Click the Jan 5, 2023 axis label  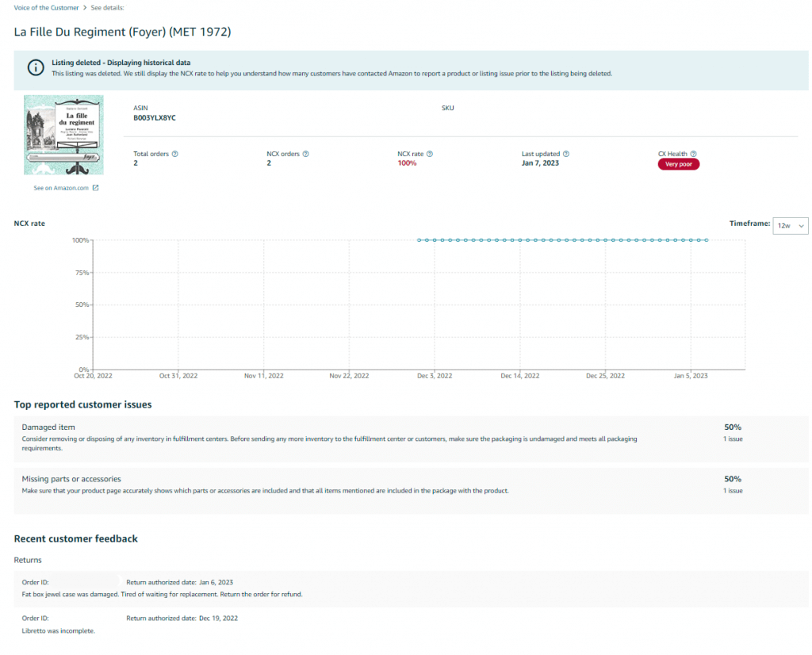(691, 376)
